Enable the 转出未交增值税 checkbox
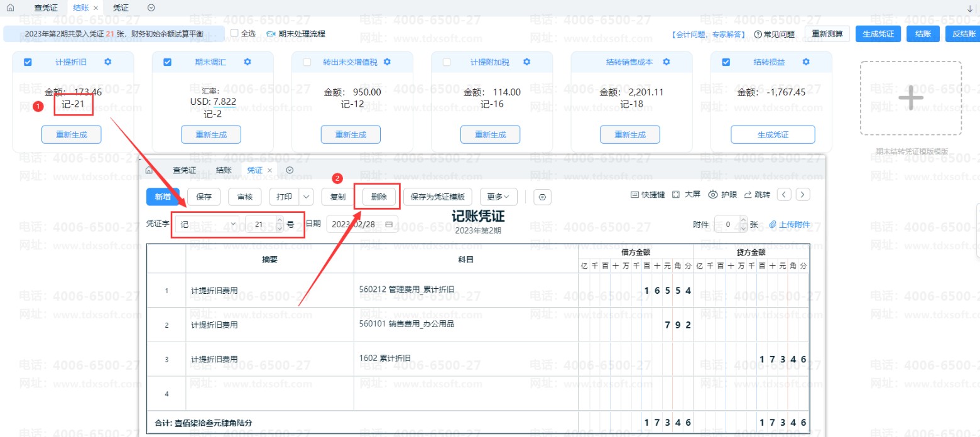This screenshot has height=437, width=980. click(307, 62)
